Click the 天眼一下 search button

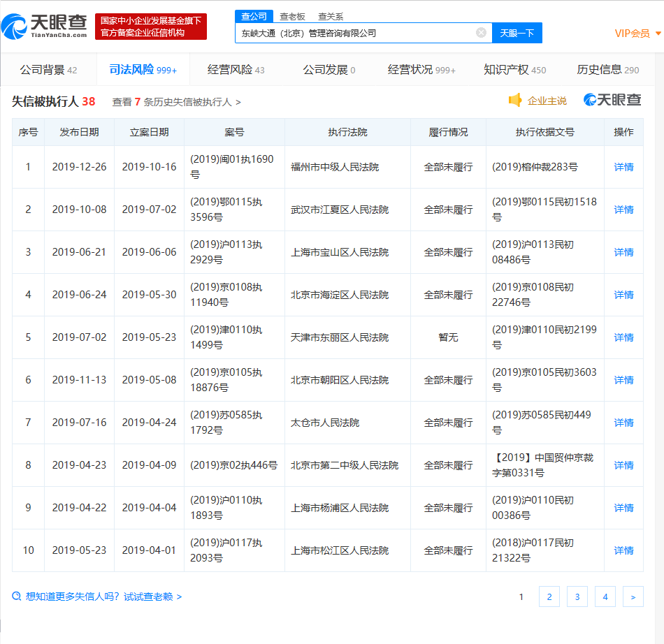[517, 33]
